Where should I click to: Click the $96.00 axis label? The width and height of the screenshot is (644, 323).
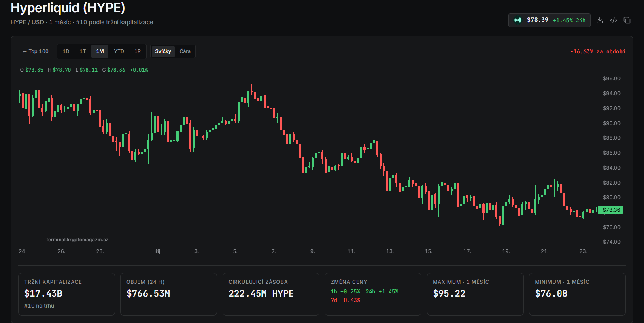click(x=612, y=79)
